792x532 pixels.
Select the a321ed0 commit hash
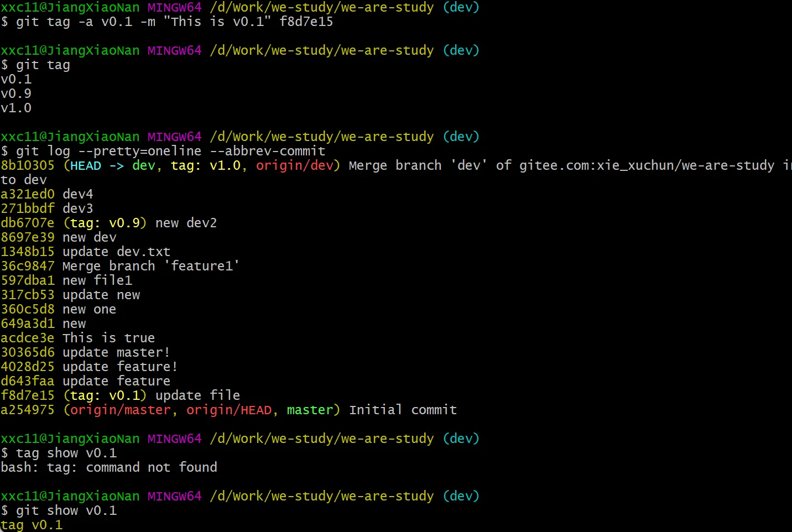coord(28,194)
